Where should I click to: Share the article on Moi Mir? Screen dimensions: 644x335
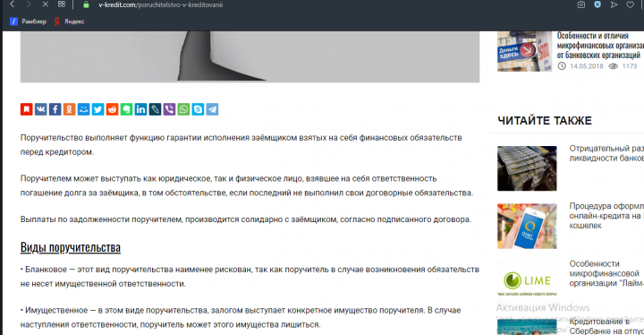[x=83, y=109]
